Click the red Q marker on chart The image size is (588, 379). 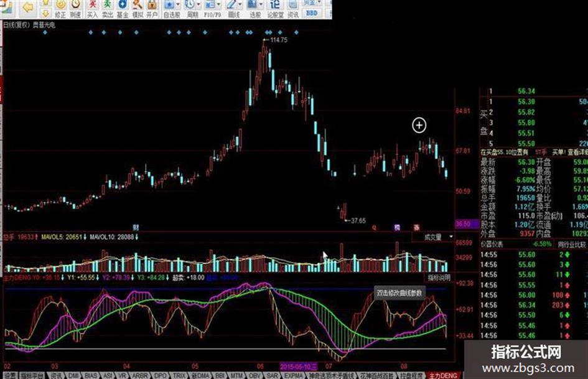tap(374, 227)
